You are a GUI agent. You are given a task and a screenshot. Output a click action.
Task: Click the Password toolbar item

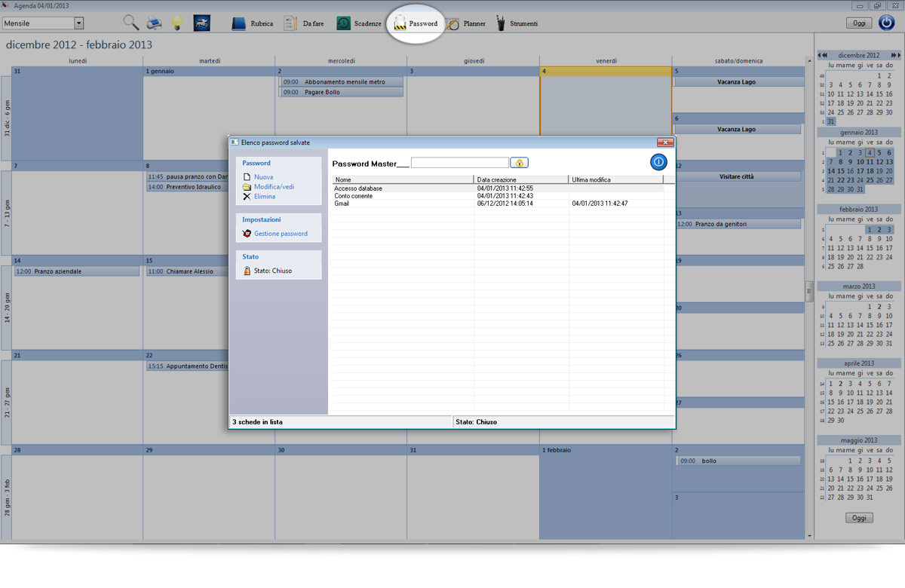pos(416,23)
